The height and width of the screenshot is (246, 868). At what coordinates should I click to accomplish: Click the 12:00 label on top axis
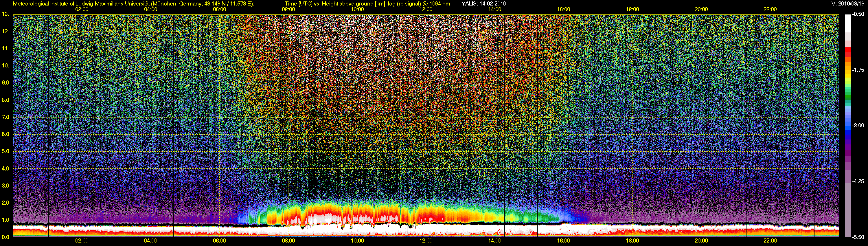click(x=426, y=10)
